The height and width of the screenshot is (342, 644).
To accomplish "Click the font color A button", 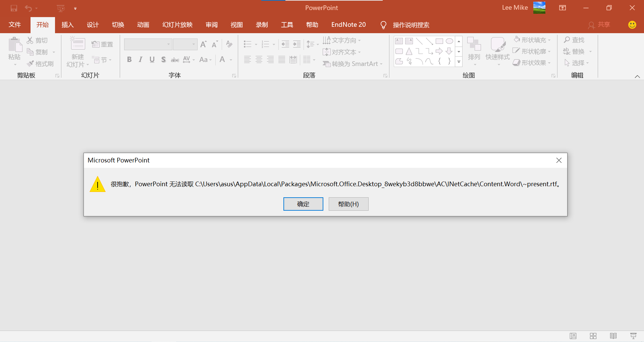I will pos(222,60).
